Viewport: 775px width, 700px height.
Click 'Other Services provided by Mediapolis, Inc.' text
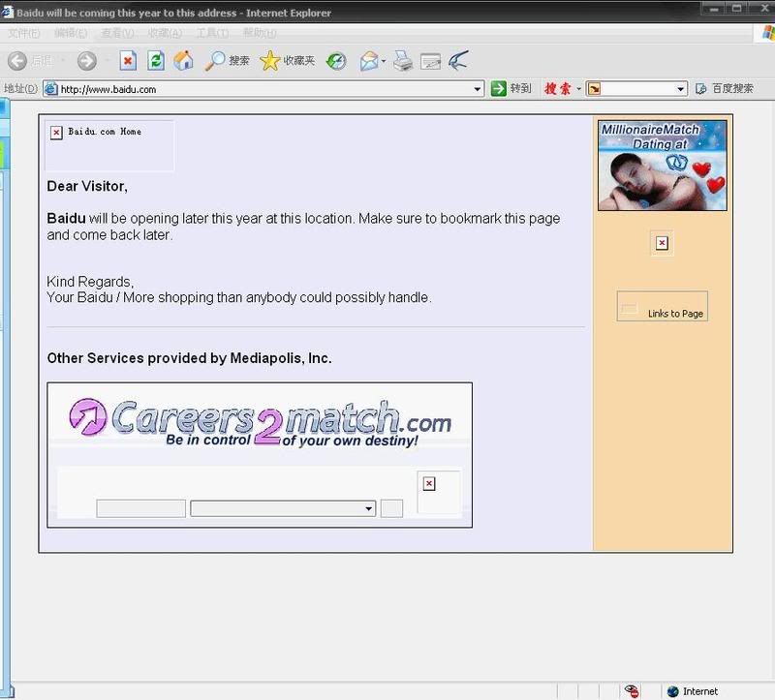189,358
